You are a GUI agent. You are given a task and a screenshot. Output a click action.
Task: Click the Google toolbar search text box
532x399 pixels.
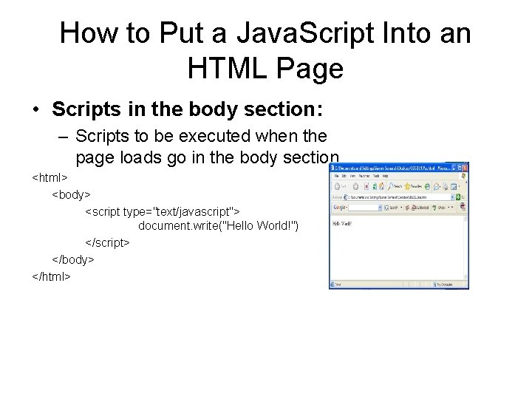pyautogui.click(x=363, y=208)
